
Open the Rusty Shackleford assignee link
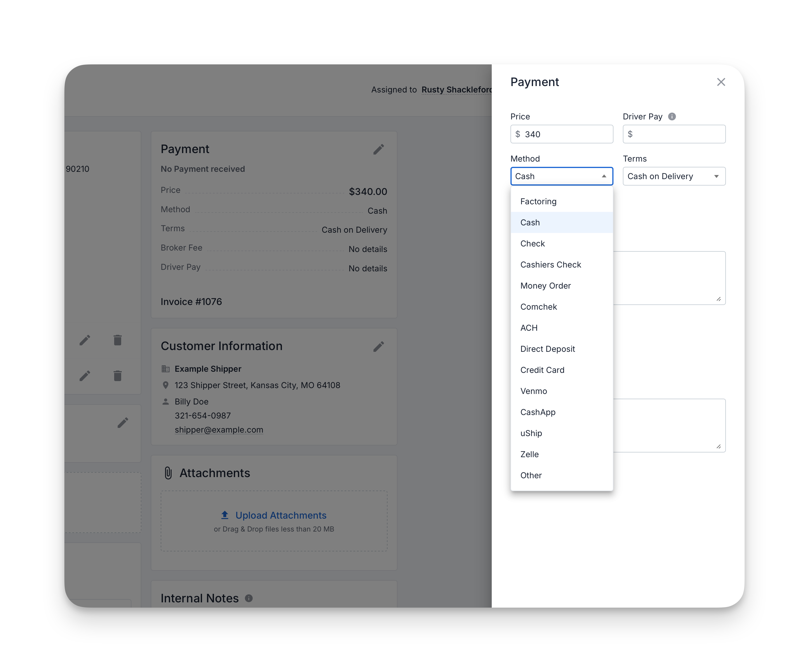pyautogui.click(x=457, y=90)
